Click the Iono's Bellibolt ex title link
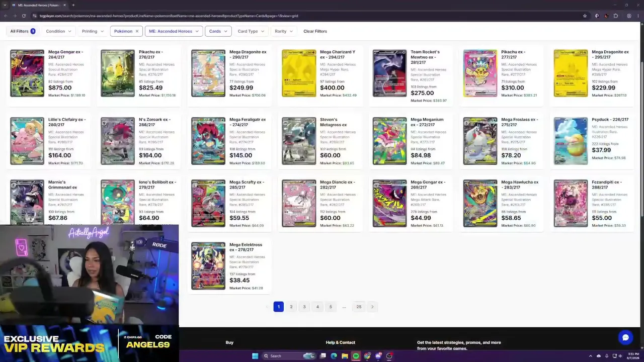Viewport: 644px width, 362px height. (x=157, y=185)
